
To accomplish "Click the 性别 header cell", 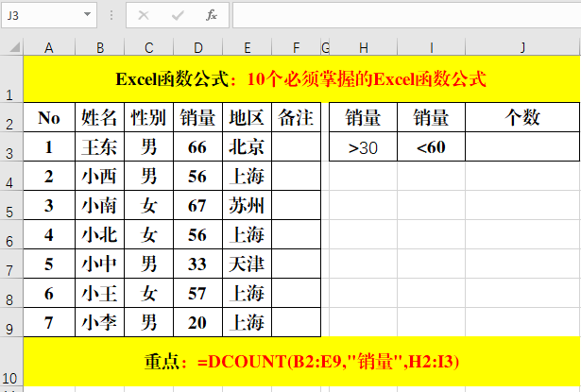I will point(149,117).
